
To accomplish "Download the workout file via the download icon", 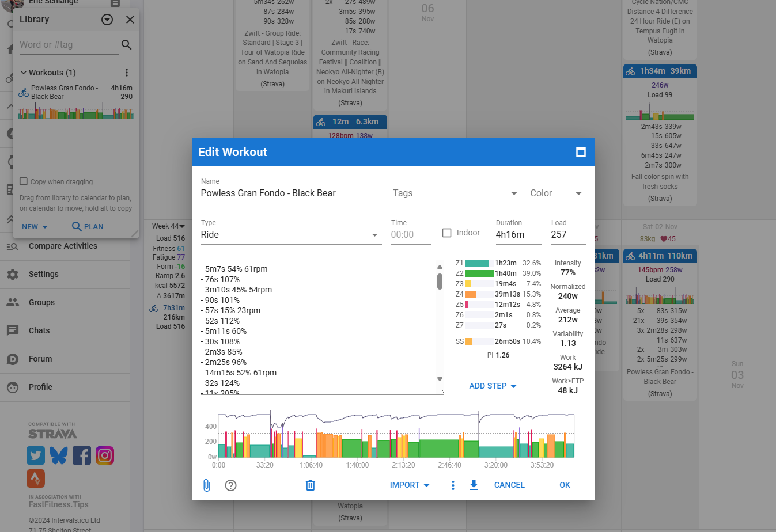I will (474, 485).
